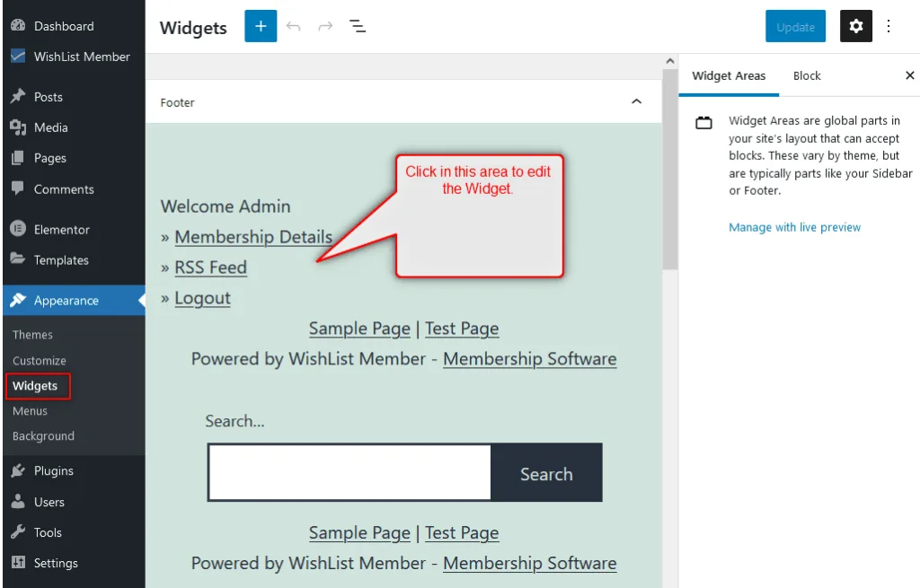Switch to the Block tab

click(806, 75)
